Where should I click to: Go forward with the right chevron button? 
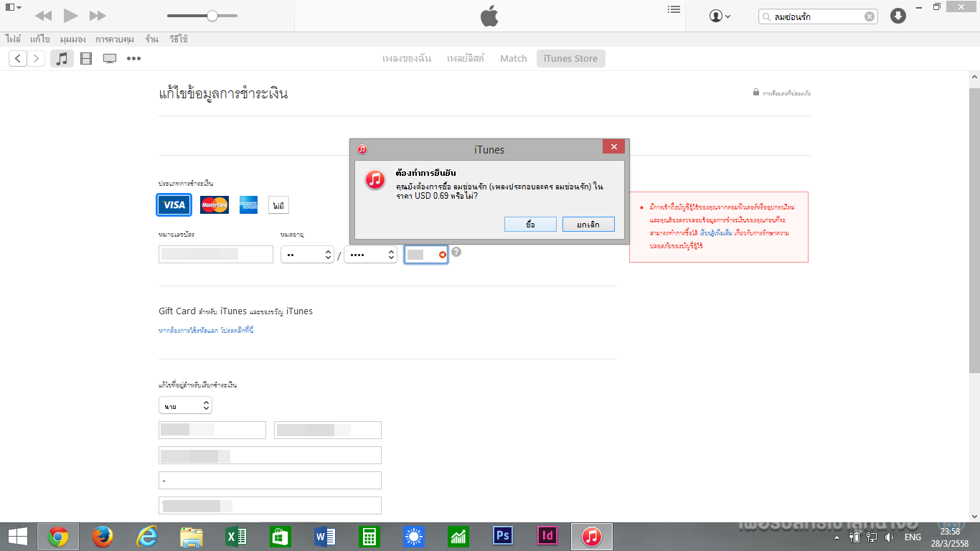tap(36, 59)
